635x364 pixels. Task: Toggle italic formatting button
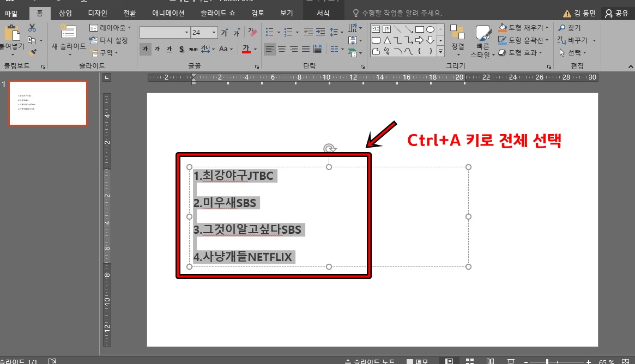[x=157, y=49]
